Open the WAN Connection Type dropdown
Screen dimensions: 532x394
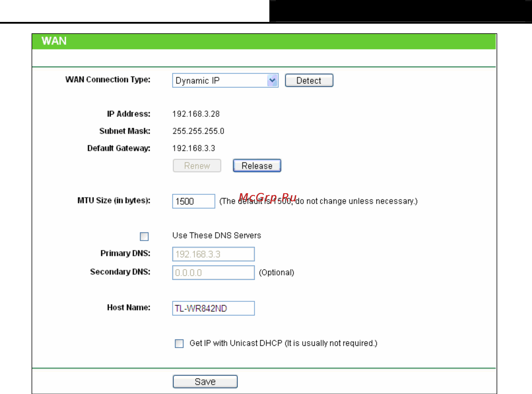[x=225, y=80]
